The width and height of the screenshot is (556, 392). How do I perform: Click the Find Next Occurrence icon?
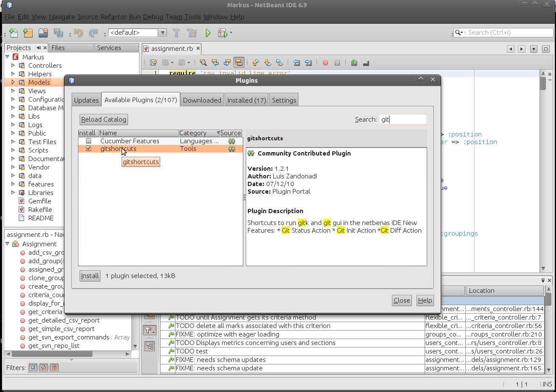[x=227, y=63]
